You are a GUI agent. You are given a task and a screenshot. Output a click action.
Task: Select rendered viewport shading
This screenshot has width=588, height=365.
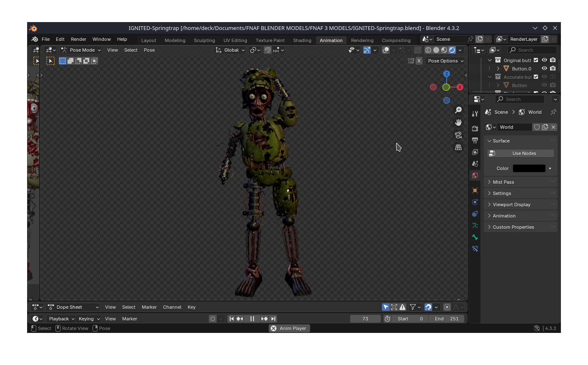pyautogui.click(x=452, y=50)
